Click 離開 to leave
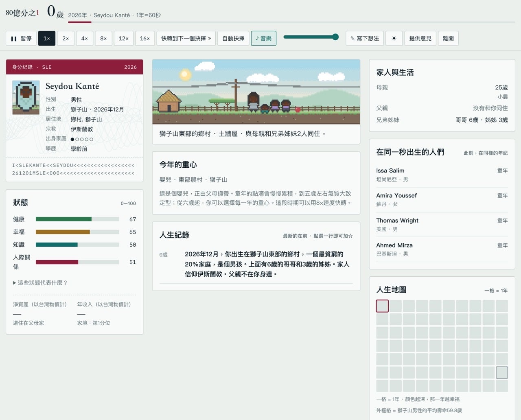The height and width of the screenshot is (420, 521). click(448, 38)
